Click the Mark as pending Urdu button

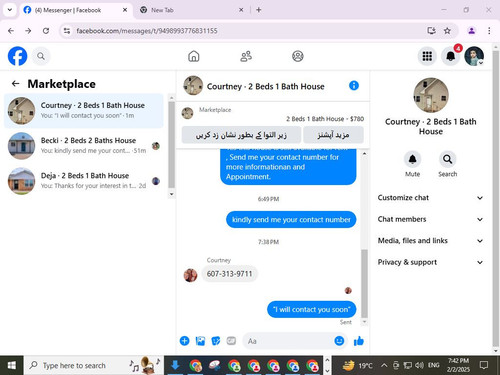241,135
